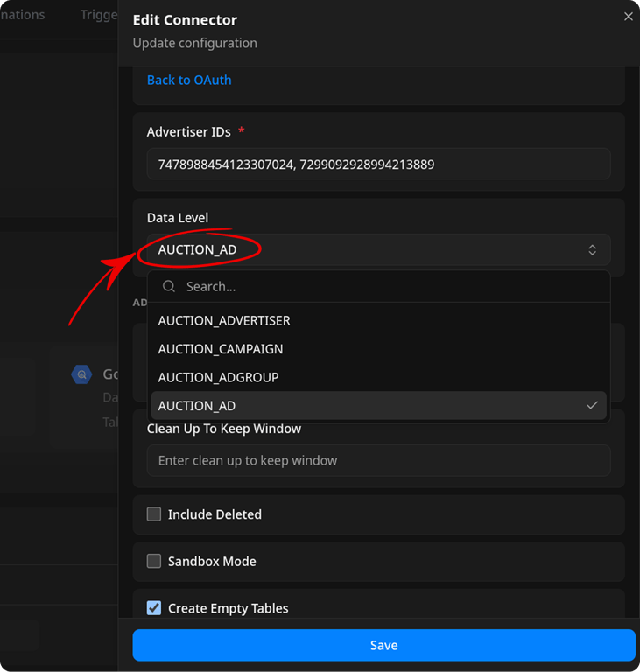This screenshot has width=640, height=672.
Task: Click the Back to OAuth link
Action: point(189,80)
